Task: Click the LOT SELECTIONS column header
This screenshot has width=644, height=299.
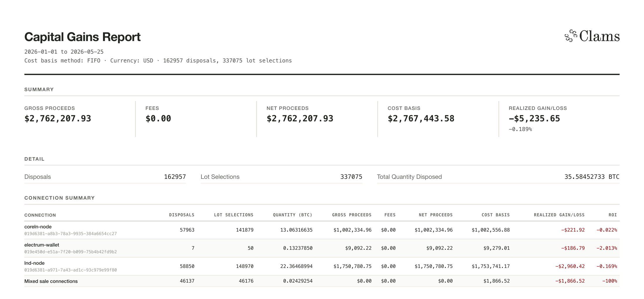Action: coord(234,215)
